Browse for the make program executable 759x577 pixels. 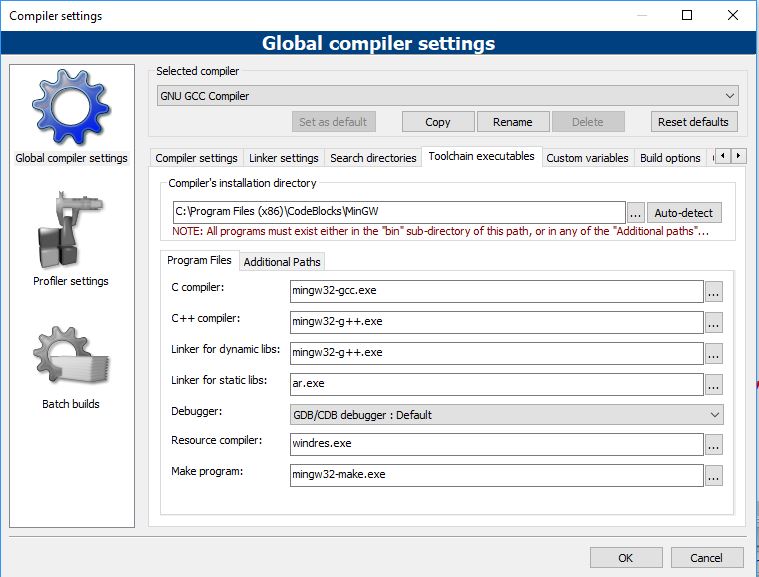click(x=713, y=475)
